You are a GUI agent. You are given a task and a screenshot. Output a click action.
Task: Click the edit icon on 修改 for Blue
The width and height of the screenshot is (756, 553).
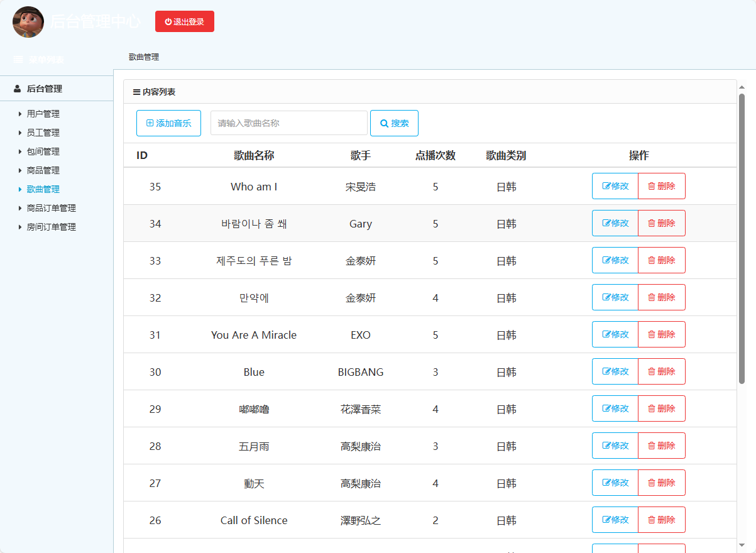tap(605, 371)
